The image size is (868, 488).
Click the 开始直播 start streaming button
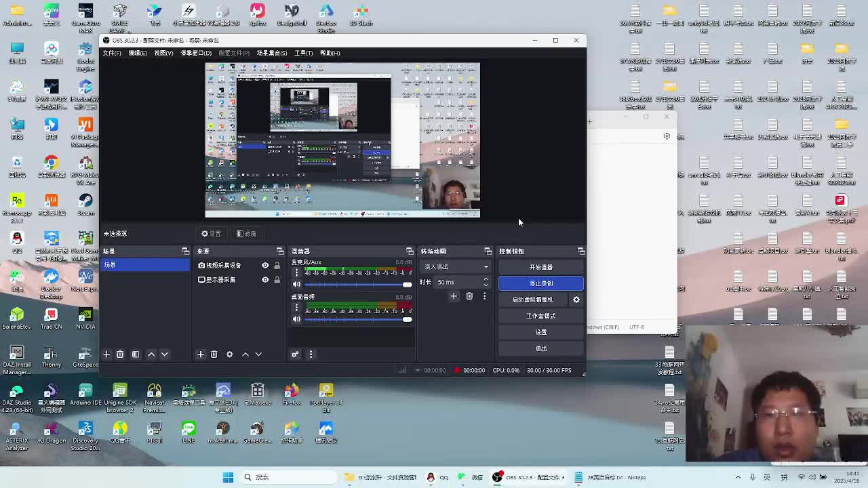pyautogui.click(x=540, y=267)
